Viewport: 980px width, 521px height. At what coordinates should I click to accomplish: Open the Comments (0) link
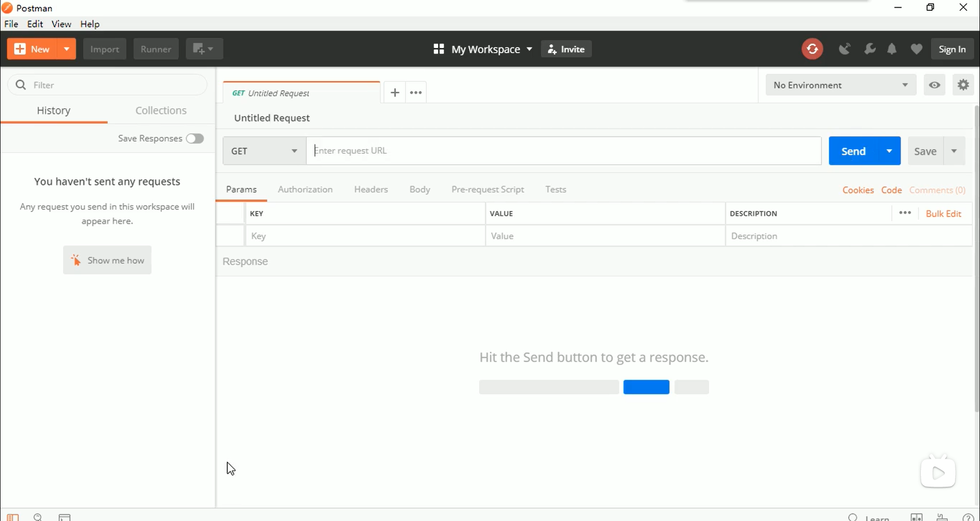(x=937, y=190)
